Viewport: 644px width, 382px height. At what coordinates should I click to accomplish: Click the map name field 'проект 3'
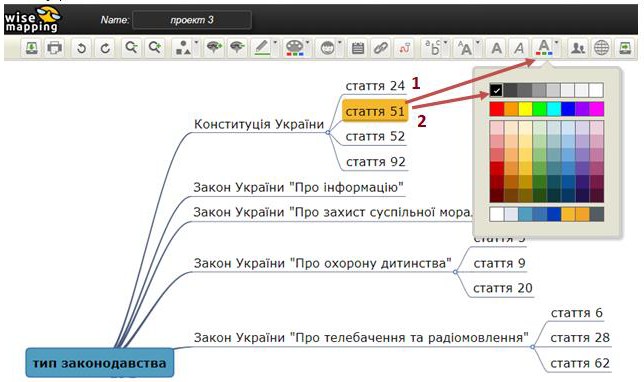[x=192, y=20]
